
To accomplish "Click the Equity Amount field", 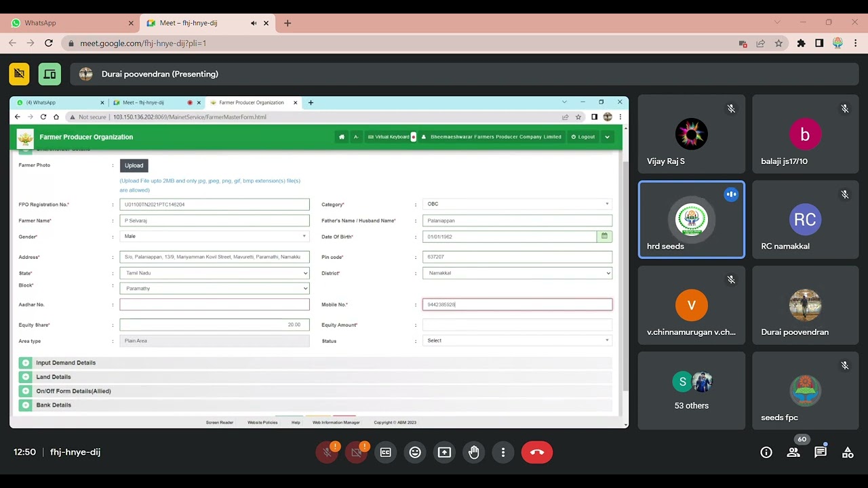I will click(517, 325).
